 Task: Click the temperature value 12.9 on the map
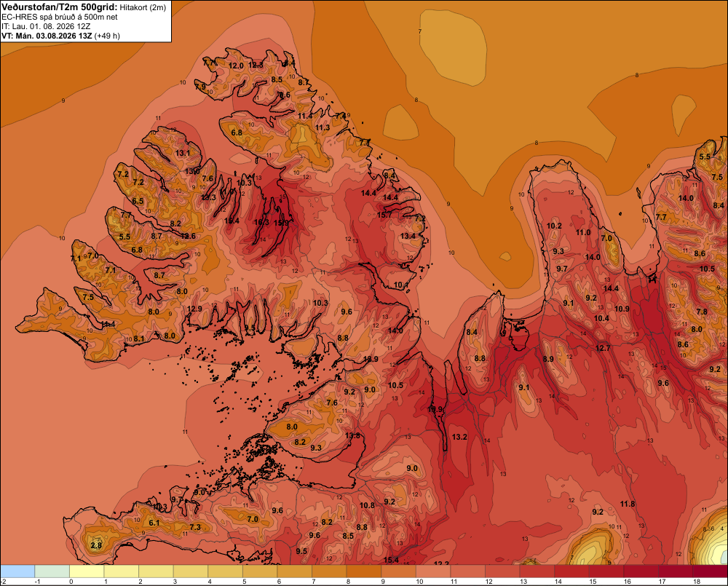[x=194, y=309]
